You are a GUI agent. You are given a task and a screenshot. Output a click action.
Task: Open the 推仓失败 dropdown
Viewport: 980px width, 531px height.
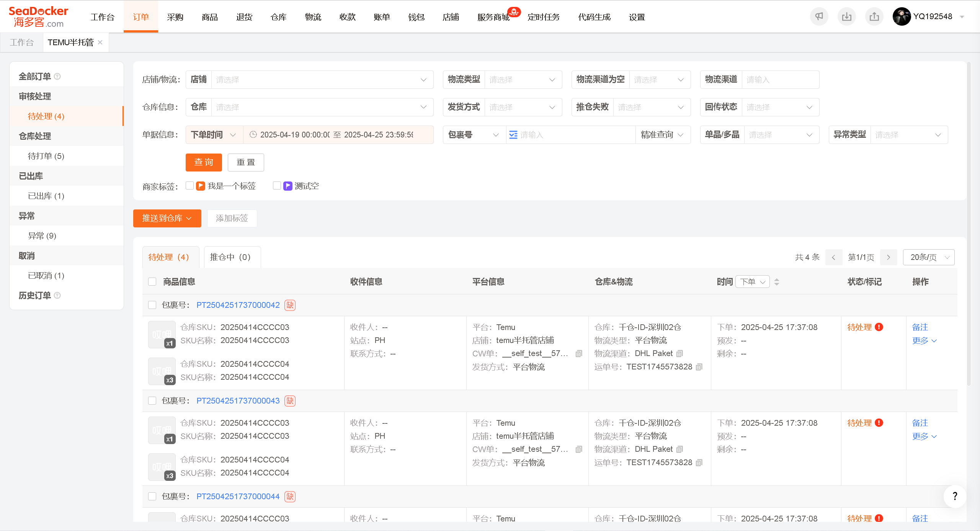652,107
